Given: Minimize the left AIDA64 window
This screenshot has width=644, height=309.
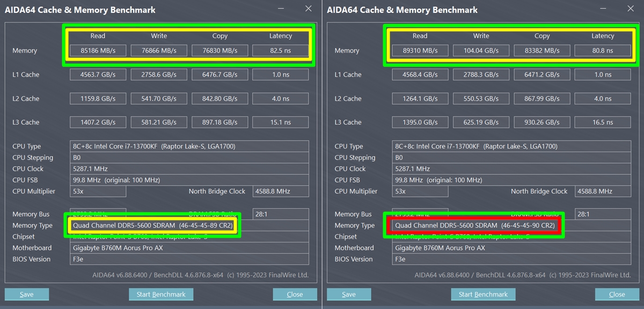Looking at the screenshot, I should [282, 9].
